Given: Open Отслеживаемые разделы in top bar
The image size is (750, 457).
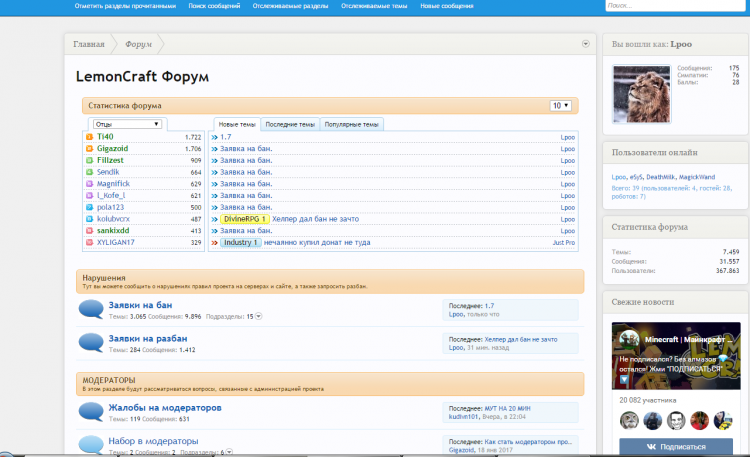Looking at the screenshot, I should tap(290, 6).
